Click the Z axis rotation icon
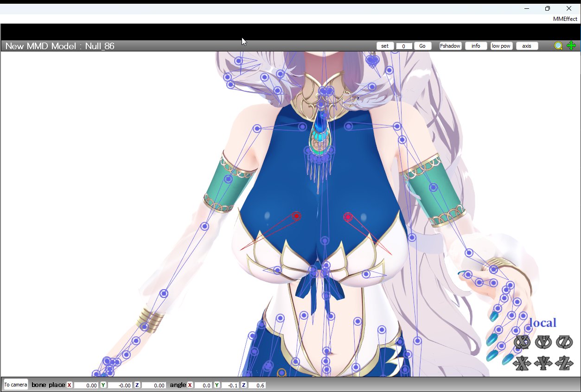 coord(564,342)
